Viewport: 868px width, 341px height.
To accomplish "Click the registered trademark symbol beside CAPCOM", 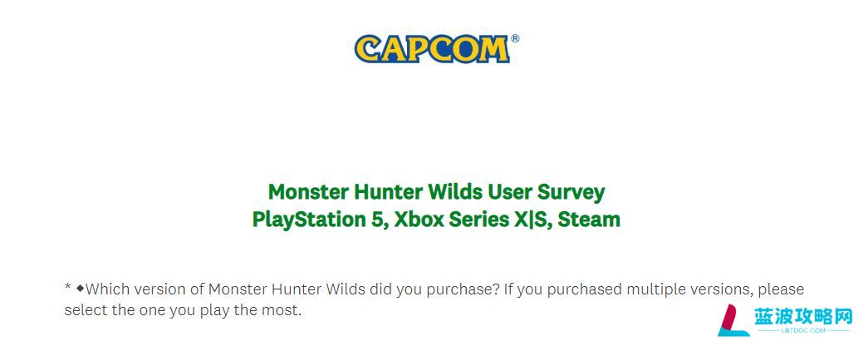I will [x=515, y=39].
